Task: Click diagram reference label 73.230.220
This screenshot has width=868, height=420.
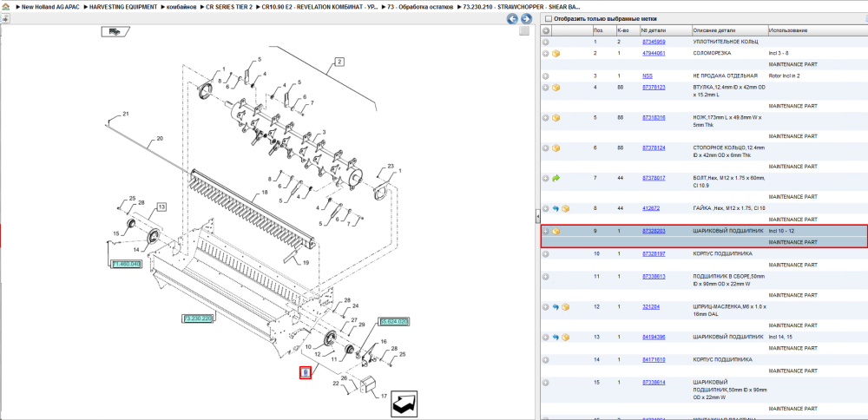Action: pyautogui.click(x=198, y=318)
